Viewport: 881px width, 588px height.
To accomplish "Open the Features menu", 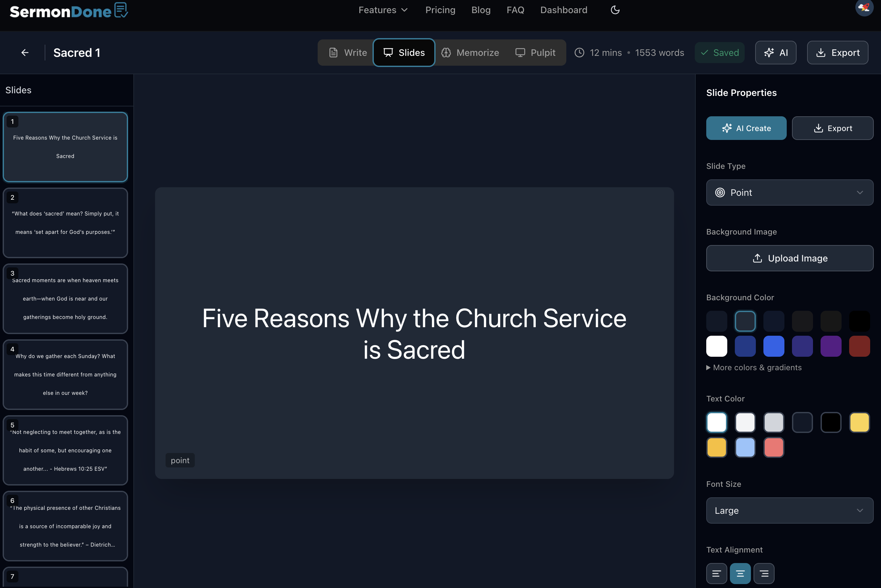I will pos(383,10).
